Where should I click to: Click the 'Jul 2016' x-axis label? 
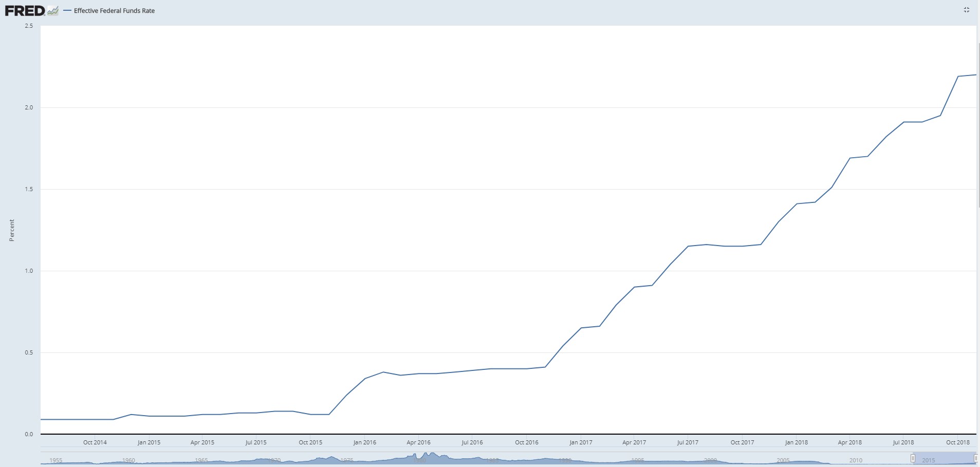click(x=472, y=442)
